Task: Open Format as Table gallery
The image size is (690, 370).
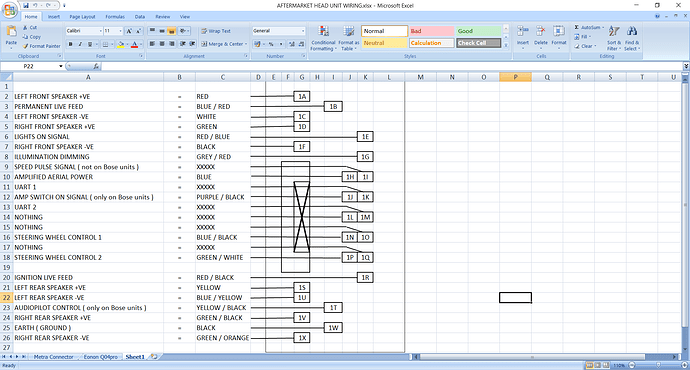Action: point(349,38)
